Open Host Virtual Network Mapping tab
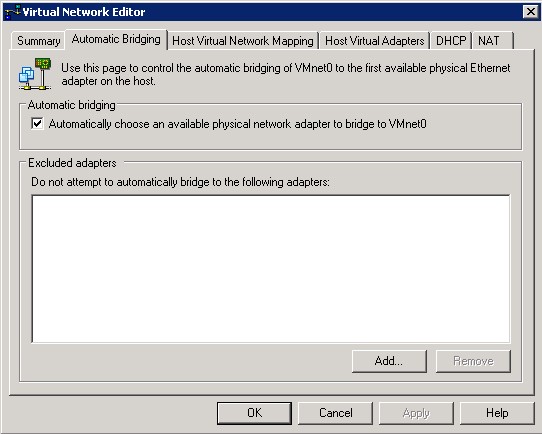Viewport: 542px width, 434px height. (243, 41)
